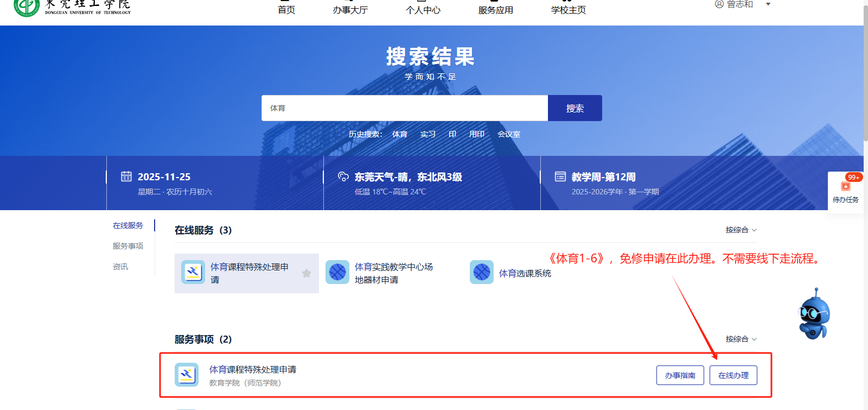Click the 待办任务 notification icon
The width and height of the screenshot is (868, 410).
845,187
